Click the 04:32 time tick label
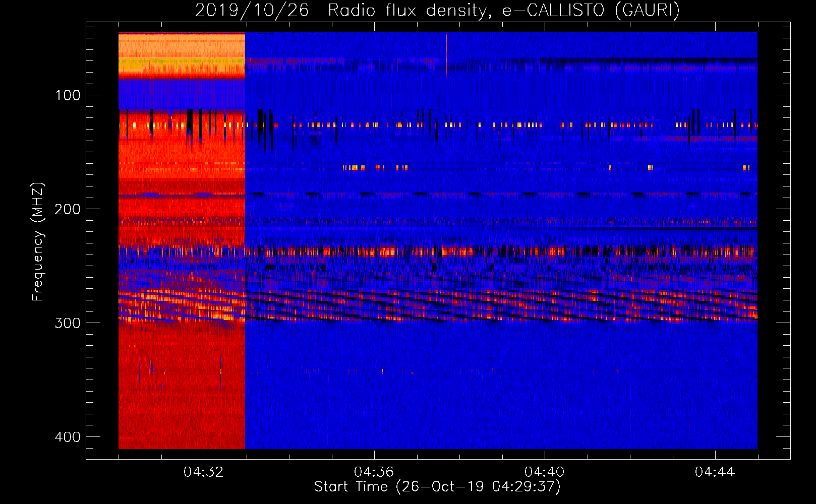Image resolution: width=816 pixels, height=504 pixels. [x=204, y=472]
